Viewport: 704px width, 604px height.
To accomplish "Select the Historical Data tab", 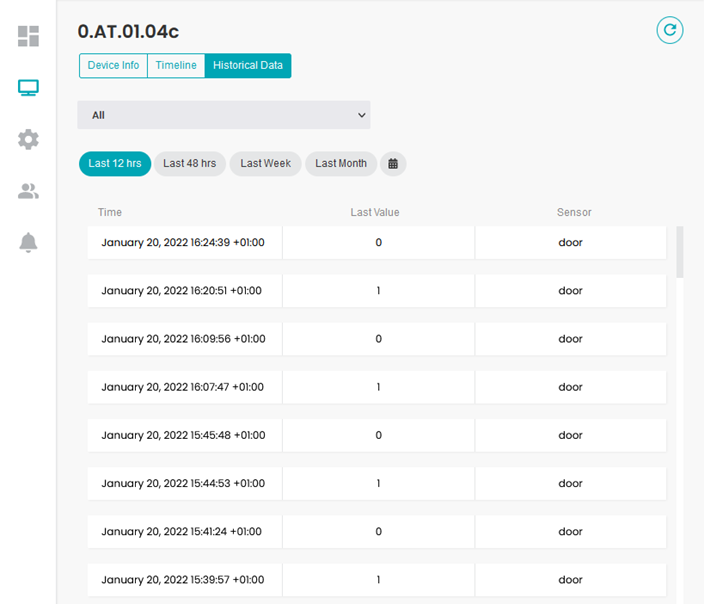I will coord(248,66).
